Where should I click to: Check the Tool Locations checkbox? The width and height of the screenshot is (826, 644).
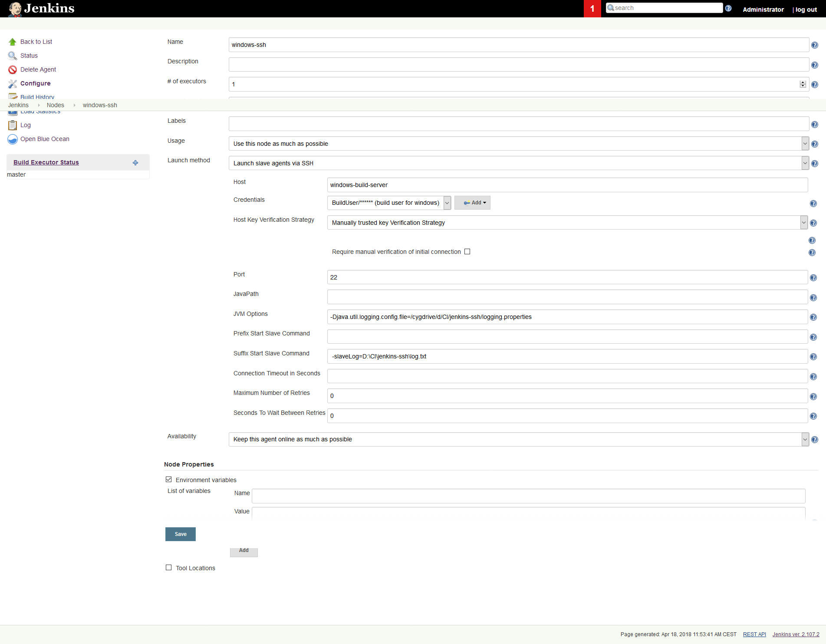coord(168,568)
